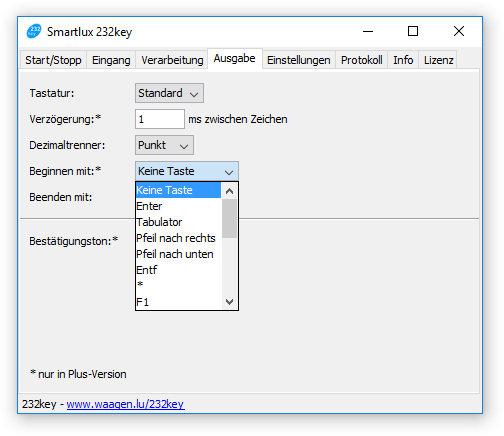Open the Tastatur Standard dropdown
The width and height of the screenshot is (504, 436).
click(169, 93)
